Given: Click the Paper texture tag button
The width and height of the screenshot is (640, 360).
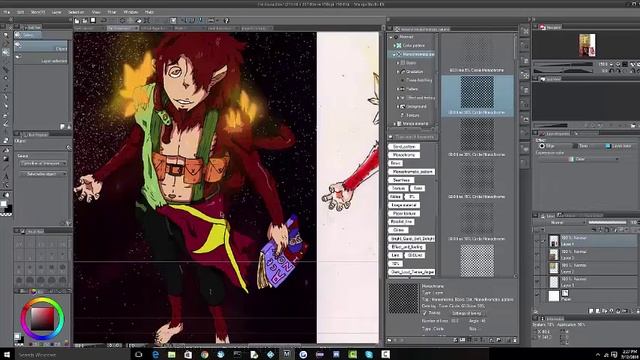Looking at the screenshot, I should (404, 213).
